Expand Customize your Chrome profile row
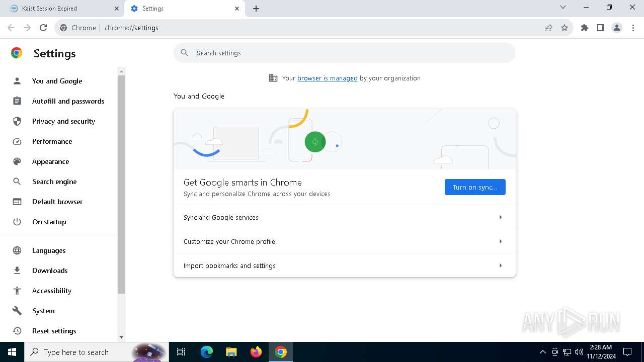The width and height of the screenshot is (644, 362). (345, 241)
